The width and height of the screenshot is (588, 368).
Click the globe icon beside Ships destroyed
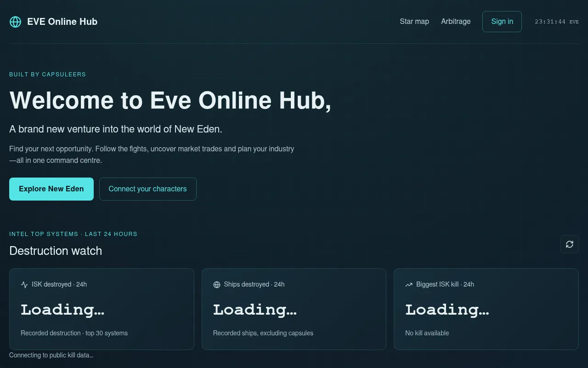(x=217, y=285)
